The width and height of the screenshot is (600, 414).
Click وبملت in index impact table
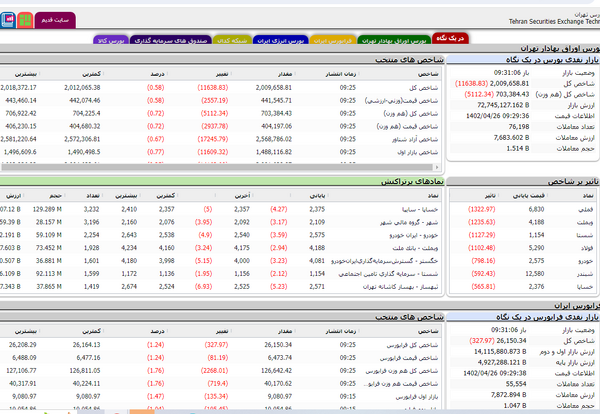[585, 222]
